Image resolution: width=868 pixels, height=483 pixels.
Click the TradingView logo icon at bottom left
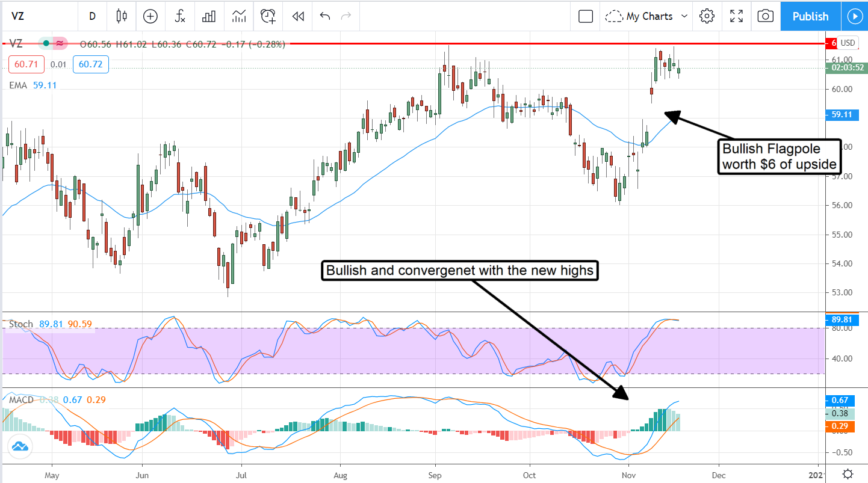pyautogui.click(x=19, y=446)
